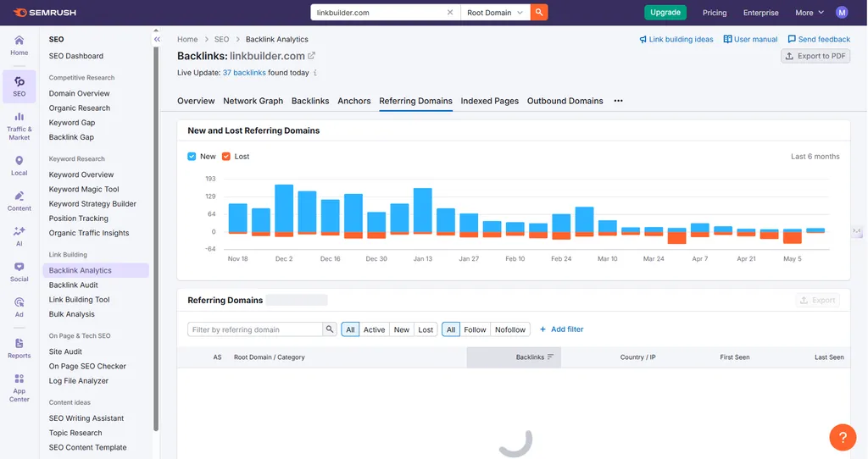Open the user profile avatar M
The image size is (868, 459).
[842, 12]
